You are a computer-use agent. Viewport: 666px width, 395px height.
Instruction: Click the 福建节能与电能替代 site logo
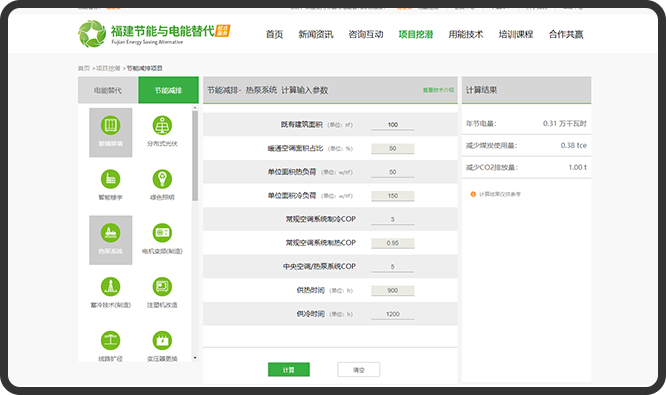(x=154, y=34)
